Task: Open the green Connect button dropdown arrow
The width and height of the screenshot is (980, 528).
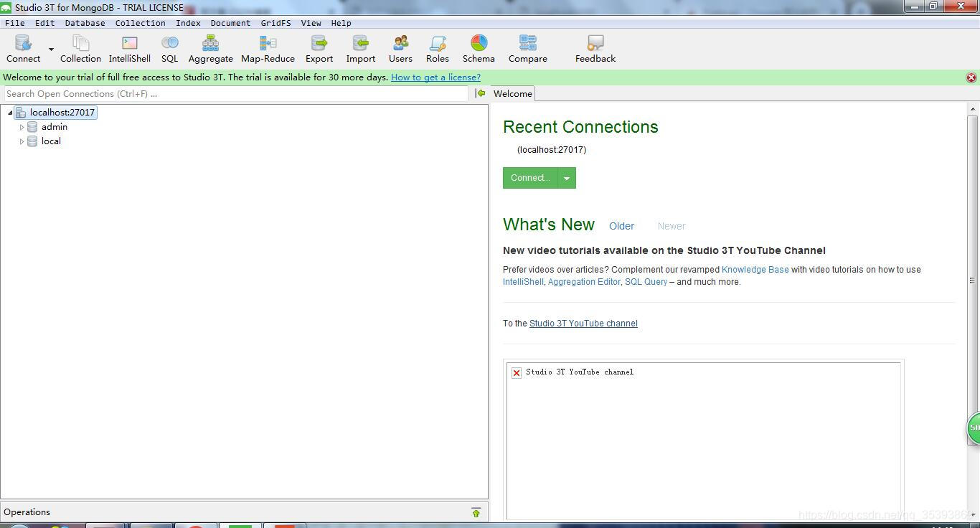Action: point(567,178)
